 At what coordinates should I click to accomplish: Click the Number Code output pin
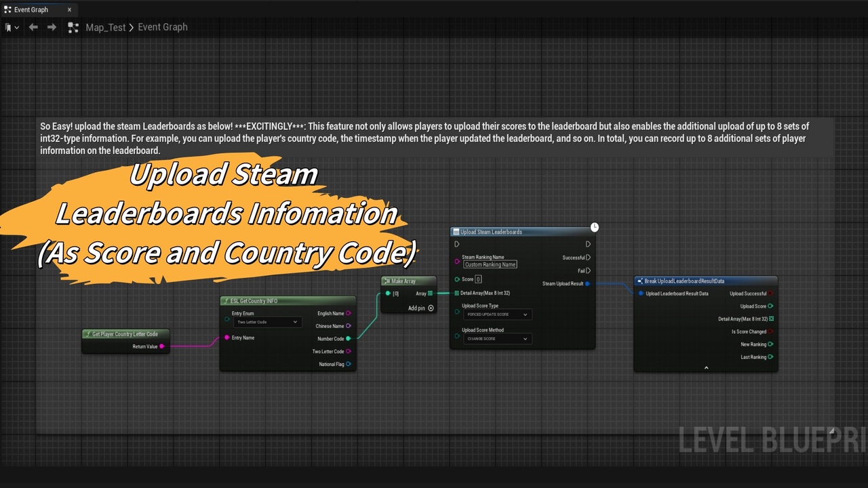[349, 339]
